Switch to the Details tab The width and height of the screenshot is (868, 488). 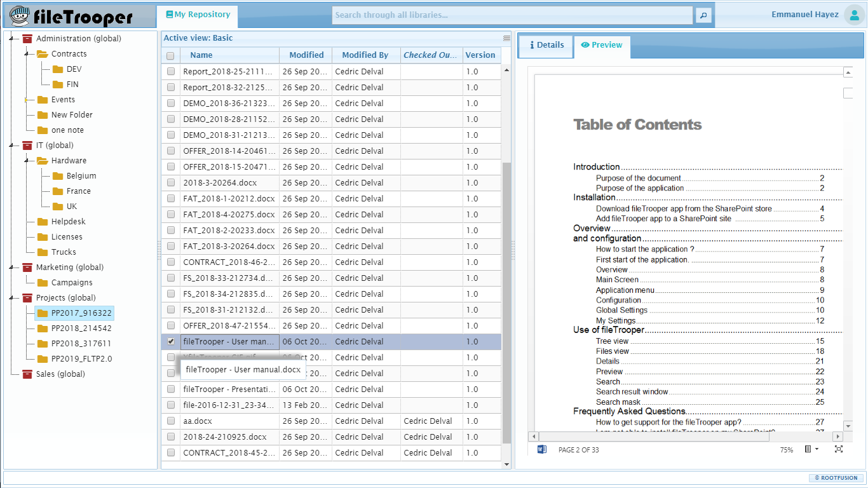[x=547, y=45]
